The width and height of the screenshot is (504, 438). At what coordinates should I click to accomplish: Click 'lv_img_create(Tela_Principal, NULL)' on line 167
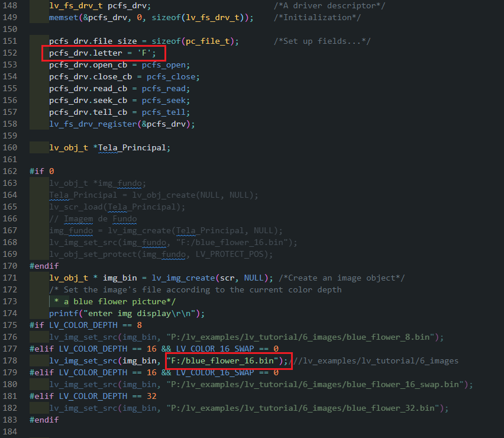[192, 231]
